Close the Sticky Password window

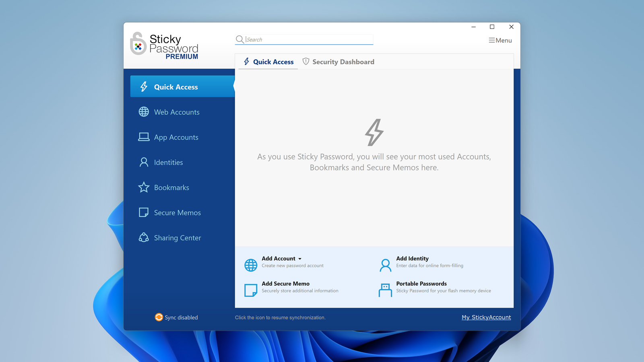[511, 27]
